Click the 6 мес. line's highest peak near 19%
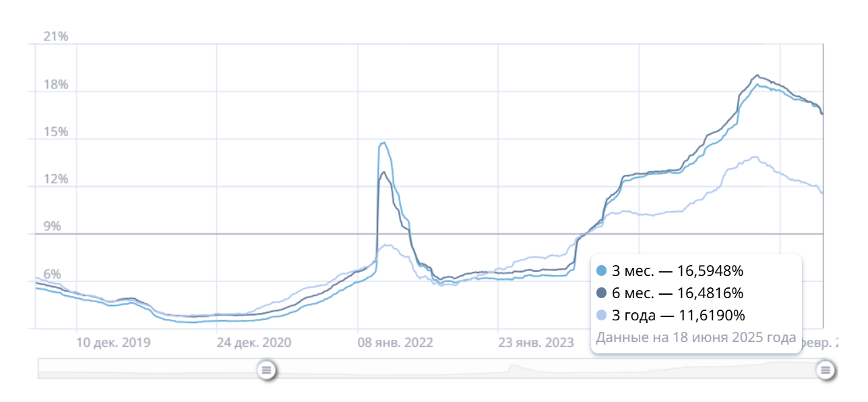Image resolution: width=868 pixels, height=402 pixels. [757, 75]
